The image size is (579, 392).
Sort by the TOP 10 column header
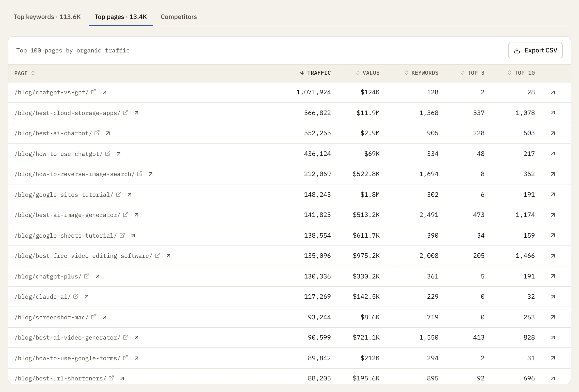(x=521, y=73)
